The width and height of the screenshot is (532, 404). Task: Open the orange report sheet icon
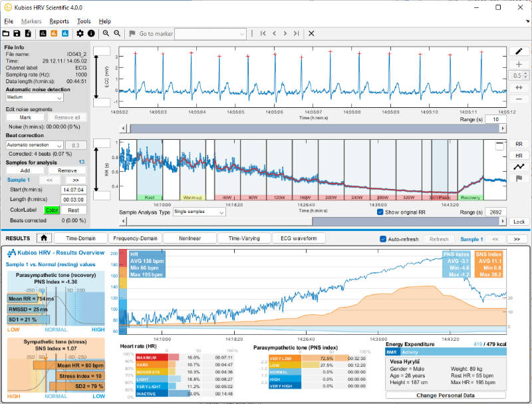click(54, 33)
